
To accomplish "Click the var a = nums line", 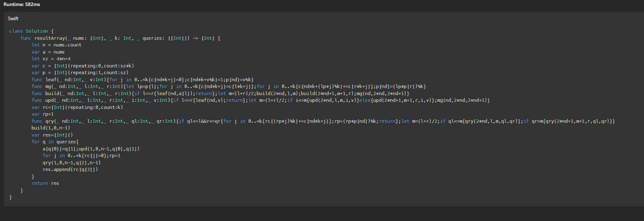I will (x=48, y=52).
